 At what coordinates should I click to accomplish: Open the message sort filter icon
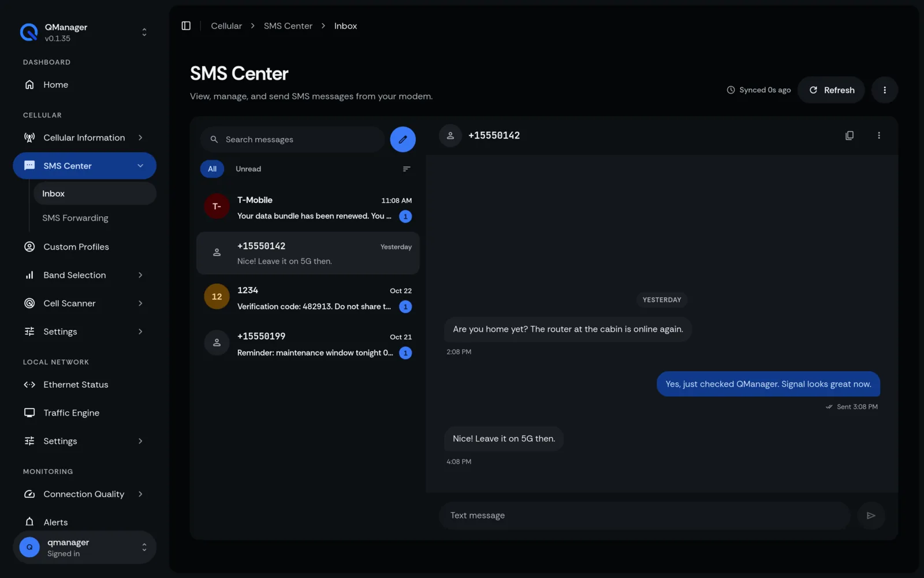(x=407, y=169)
